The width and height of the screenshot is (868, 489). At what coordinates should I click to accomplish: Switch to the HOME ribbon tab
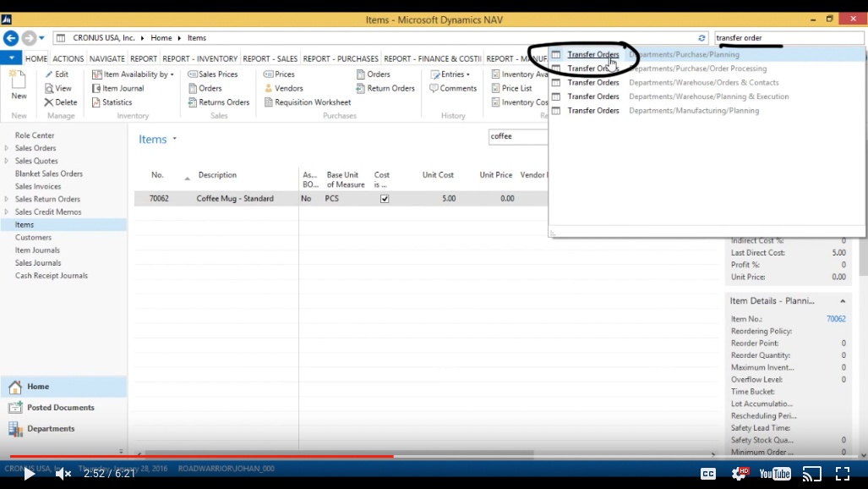(36, 58)
